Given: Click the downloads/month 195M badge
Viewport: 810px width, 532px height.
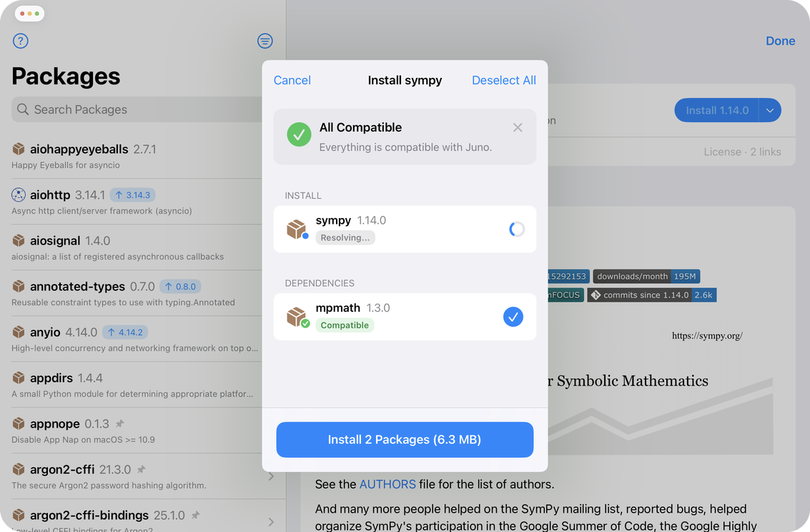Looking at the screenshot, I should coord(646,276).
